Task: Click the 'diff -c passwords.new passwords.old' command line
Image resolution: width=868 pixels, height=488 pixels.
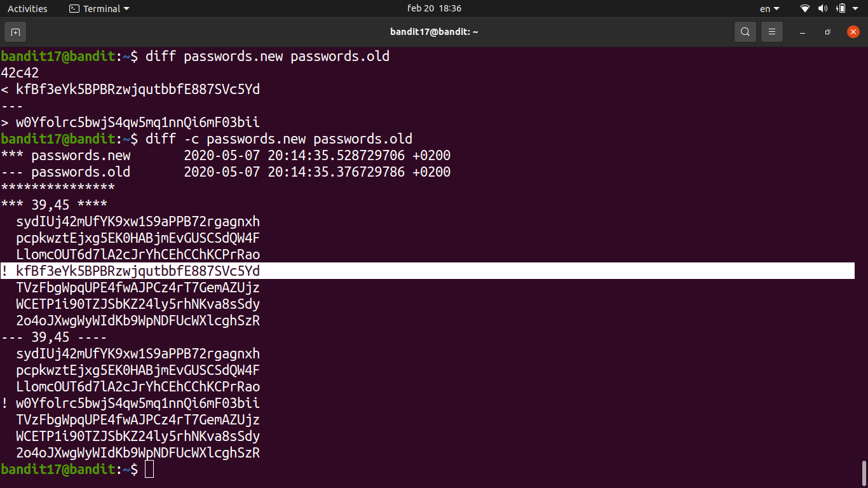Action: pyautogui.click(x=279, y=139)
